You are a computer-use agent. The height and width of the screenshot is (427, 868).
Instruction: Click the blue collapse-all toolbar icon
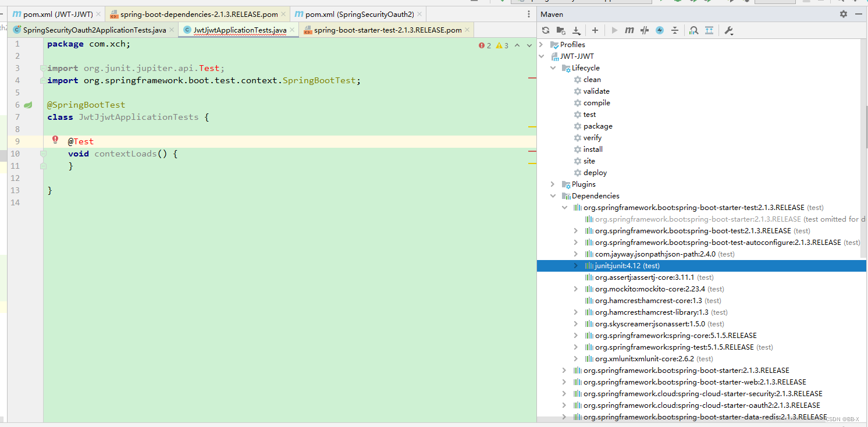click(709, 30)
